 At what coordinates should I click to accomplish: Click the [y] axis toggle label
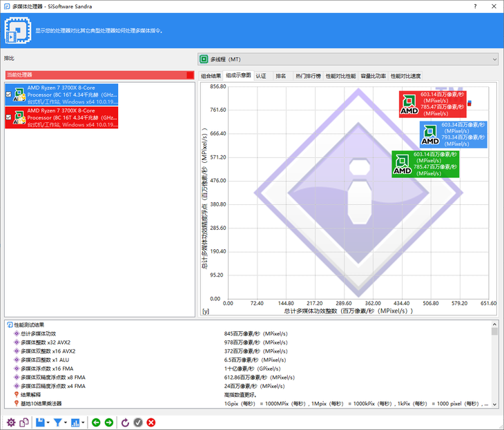(x=205, y=311)
